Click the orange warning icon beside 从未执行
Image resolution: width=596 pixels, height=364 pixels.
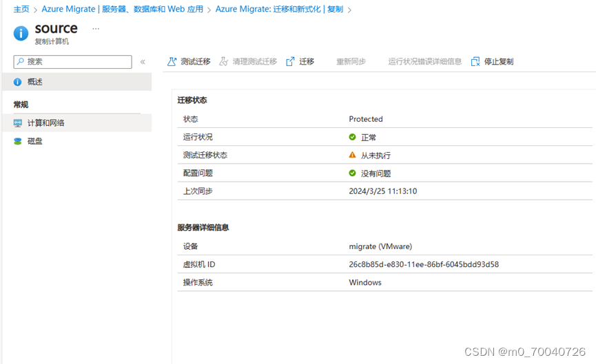(x=352, y=155)
